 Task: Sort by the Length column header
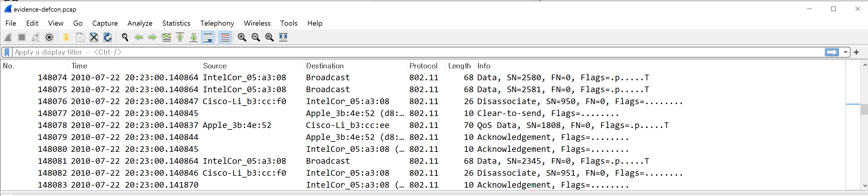pos(460,66)
